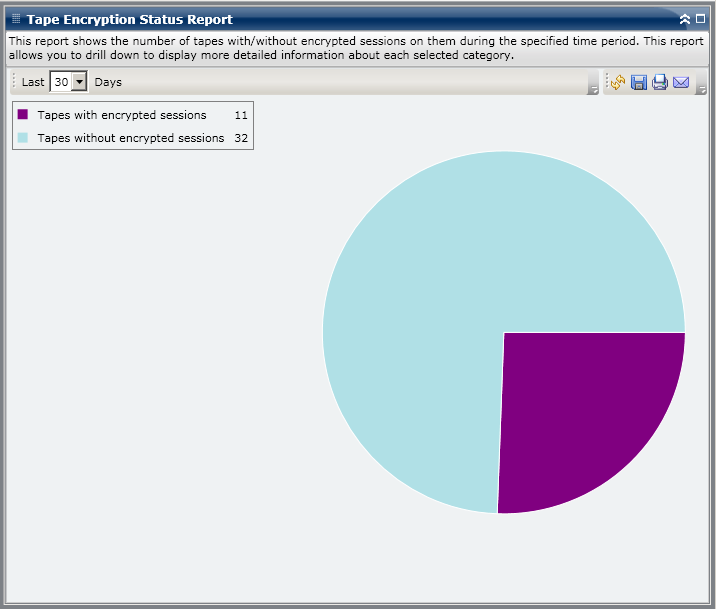Select the 'Tapes with encrypted sessions' legend label

122,115
